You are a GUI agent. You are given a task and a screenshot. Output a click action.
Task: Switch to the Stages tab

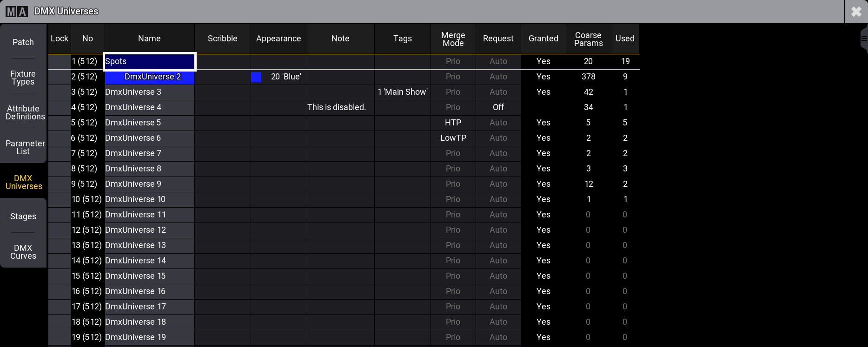(23, 216)
